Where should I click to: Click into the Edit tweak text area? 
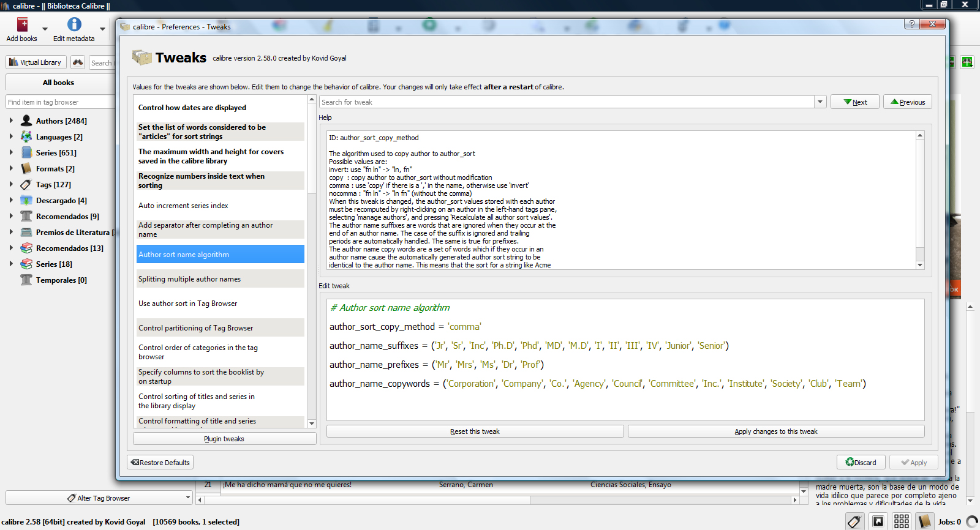pyautogui.click(x=625, y=359)
